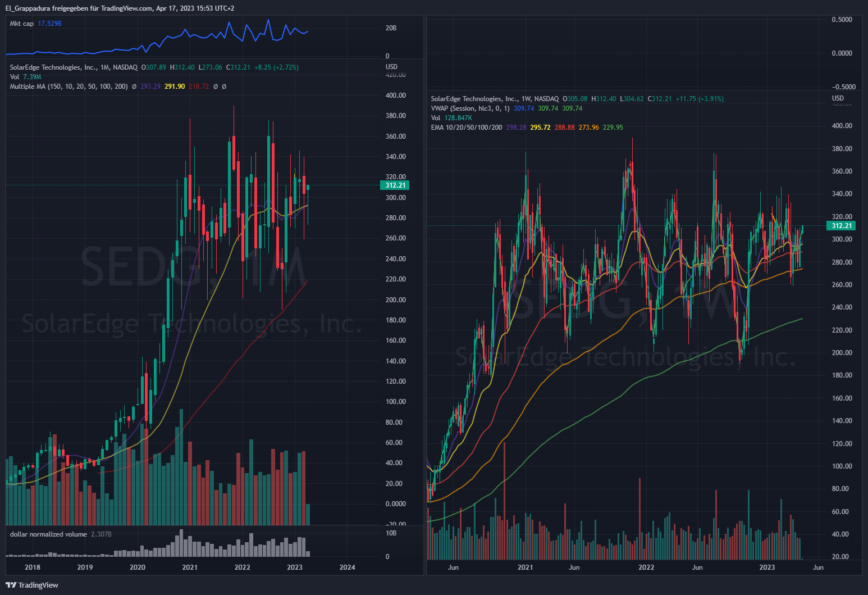
Task: Click the USD currency label on weekly chart axis
Action: tap(837, 98)
